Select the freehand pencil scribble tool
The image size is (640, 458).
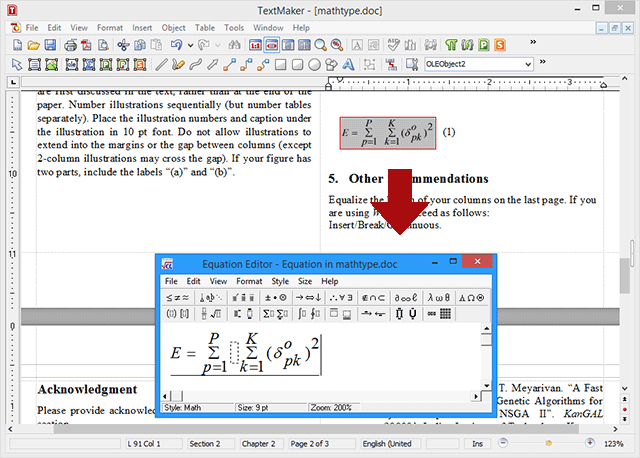point(178,64)
